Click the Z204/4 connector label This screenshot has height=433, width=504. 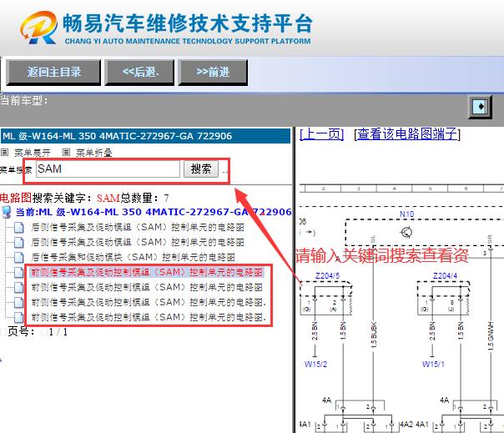445,276
